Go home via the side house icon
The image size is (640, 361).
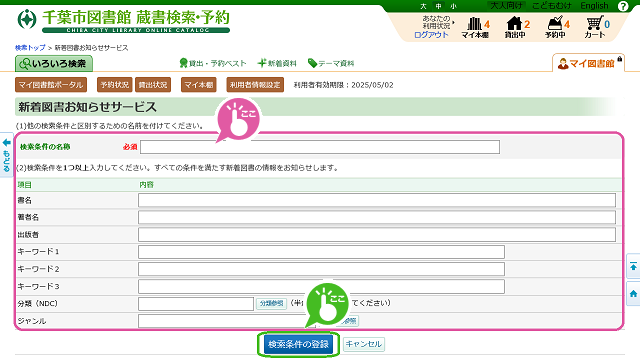[x=633, y=294]
